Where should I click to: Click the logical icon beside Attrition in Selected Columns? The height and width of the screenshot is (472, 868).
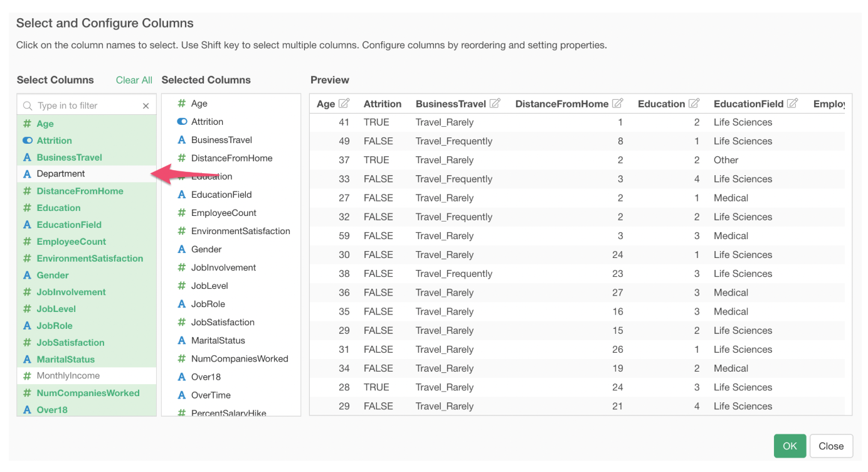[x=182, y=122]
